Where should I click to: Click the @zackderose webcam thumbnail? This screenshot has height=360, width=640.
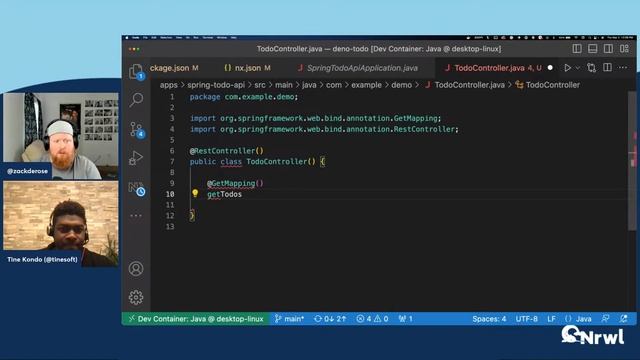click(61, 136)
